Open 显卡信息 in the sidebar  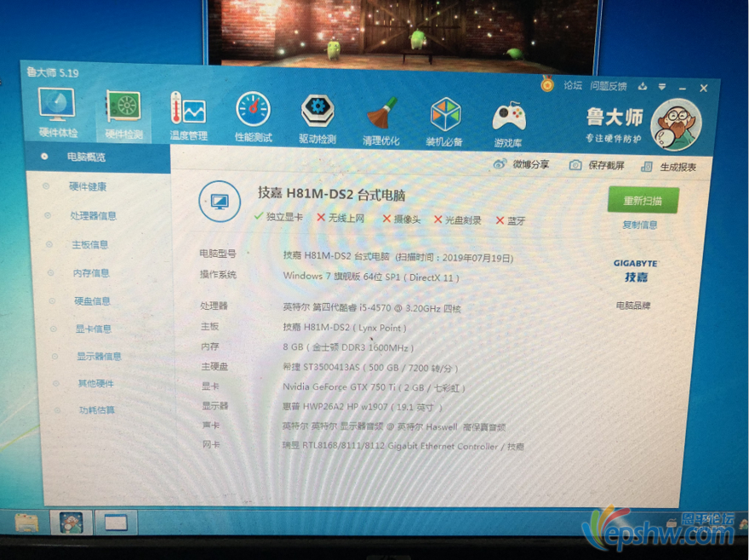(94, 329)
